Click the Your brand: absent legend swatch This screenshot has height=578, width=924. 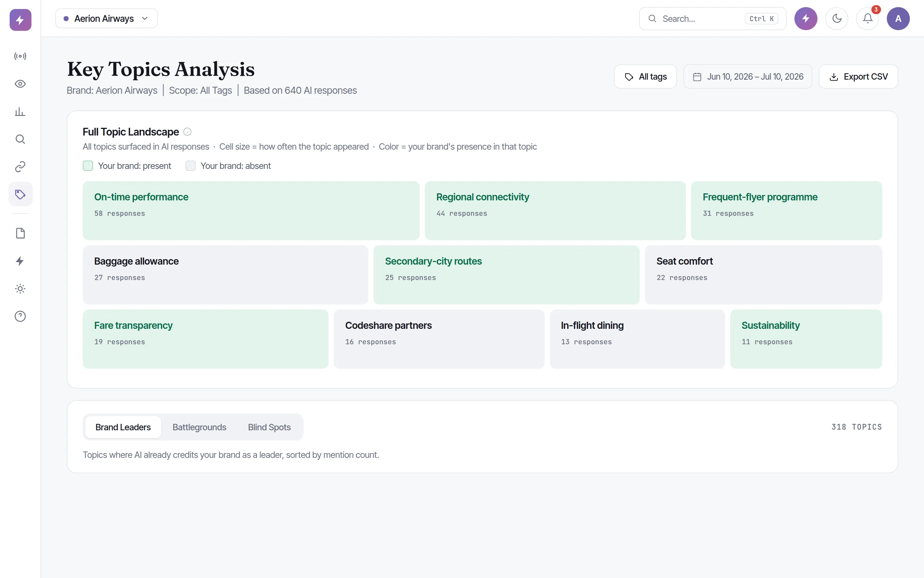tap(190, 166)
